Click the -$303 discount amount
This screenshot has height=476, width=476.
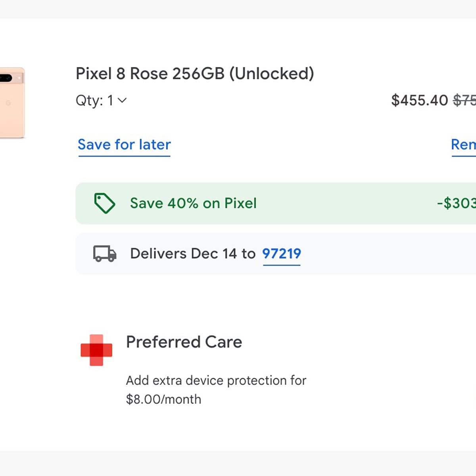(x=457, y=203)
